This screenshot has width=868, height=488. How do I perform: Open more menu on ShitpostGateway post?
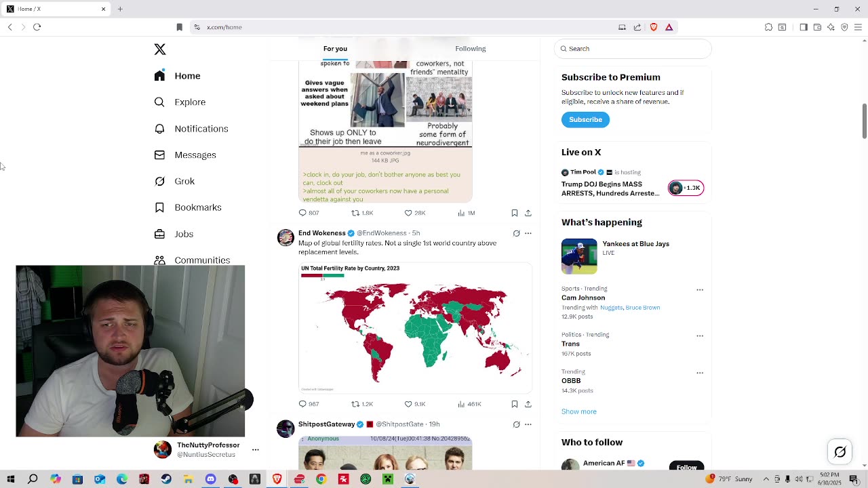(x=528, y=424)
